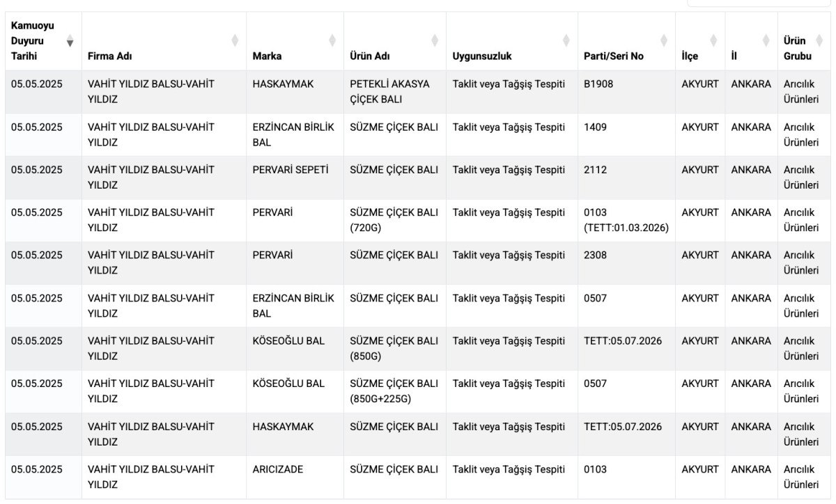Click the Firma Adı header label
The width and height of the screenshot is (836, 504).
(x=110, y=56)
